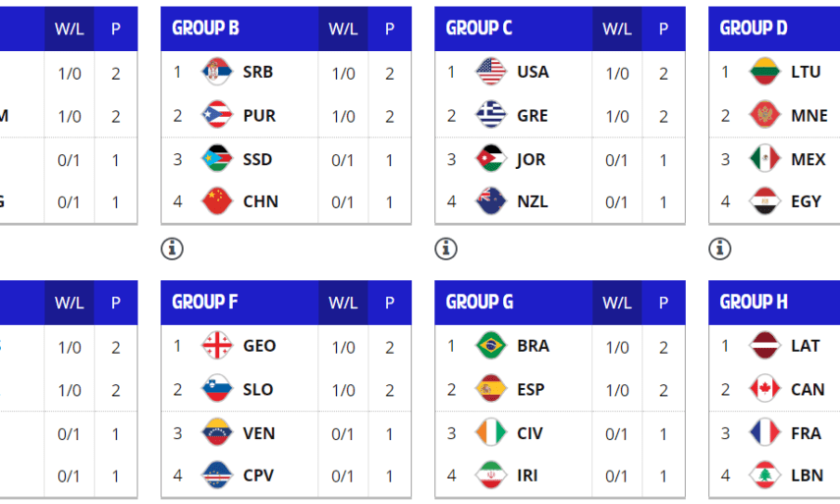
Task: Click the Brazil flag icon
Action: 490,346
